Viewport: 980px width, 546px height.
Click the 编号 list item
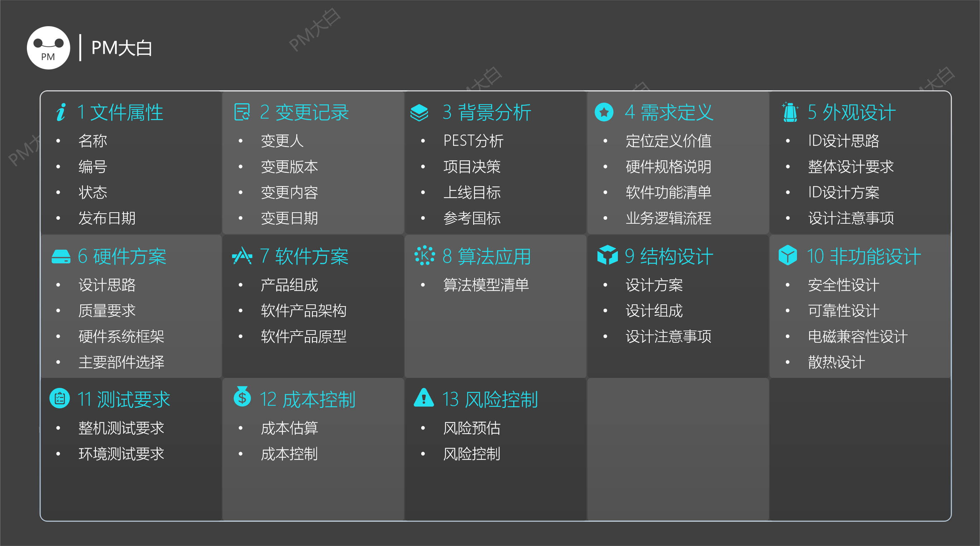tap(93, 167)
